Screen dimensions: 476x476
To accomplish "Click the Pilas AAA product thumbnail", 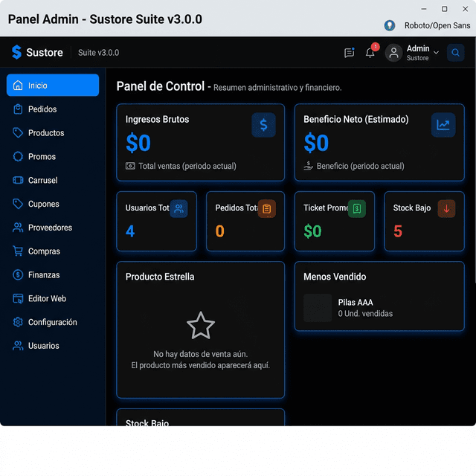I will coord(318,308).
